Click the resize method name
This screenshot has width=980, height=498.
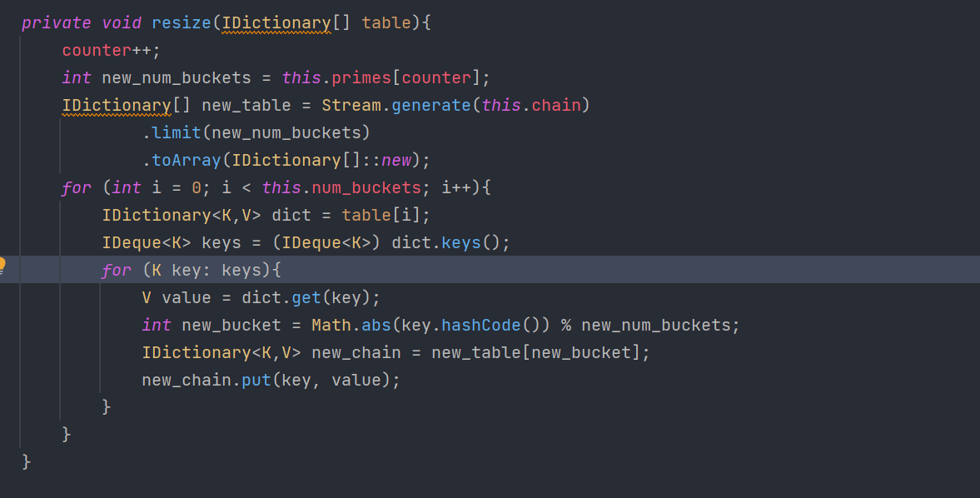[x=182, y=23]
